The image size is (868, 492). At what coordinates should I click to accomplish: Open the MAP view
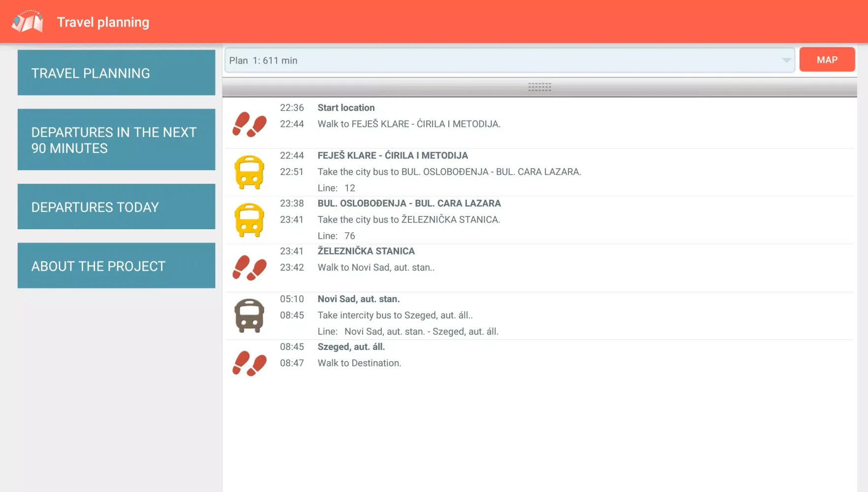pos(827,60)
